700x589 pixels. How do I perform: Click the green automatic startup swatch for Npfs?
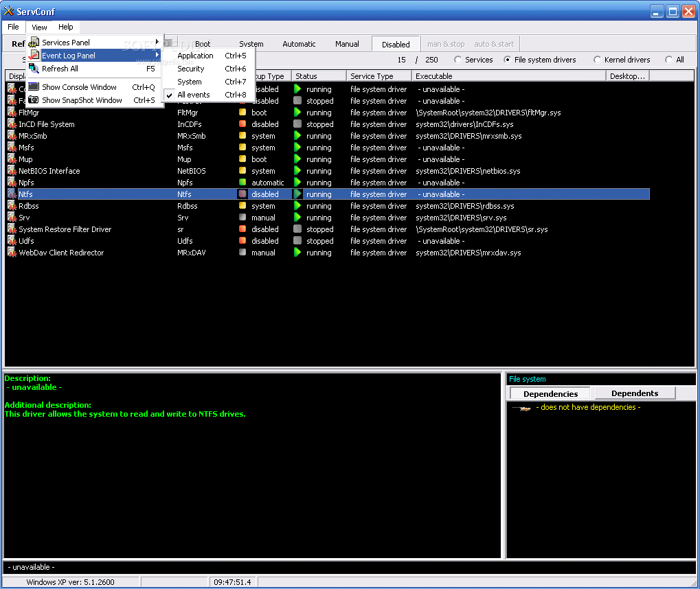pos(242,182)
